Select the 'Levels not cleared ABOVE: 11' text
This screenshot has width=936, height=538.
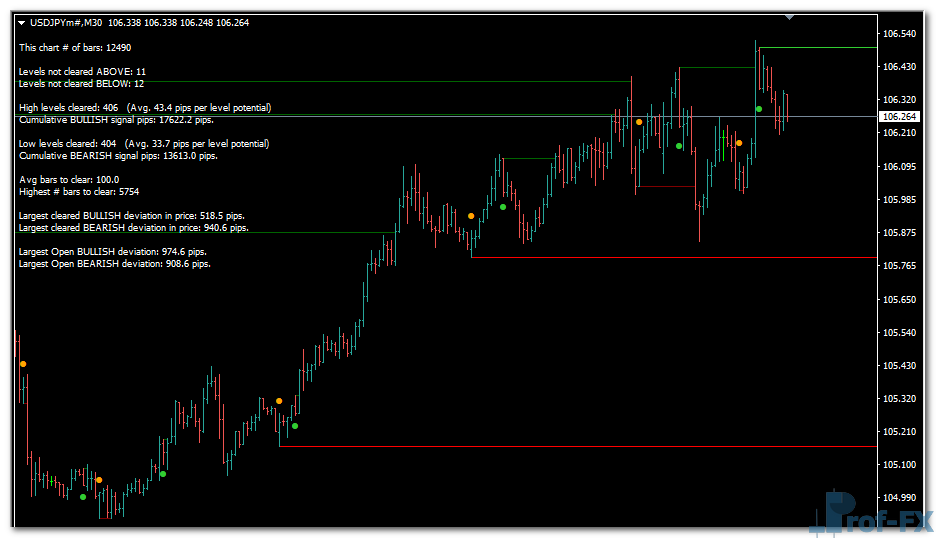(x=82, y=72)
